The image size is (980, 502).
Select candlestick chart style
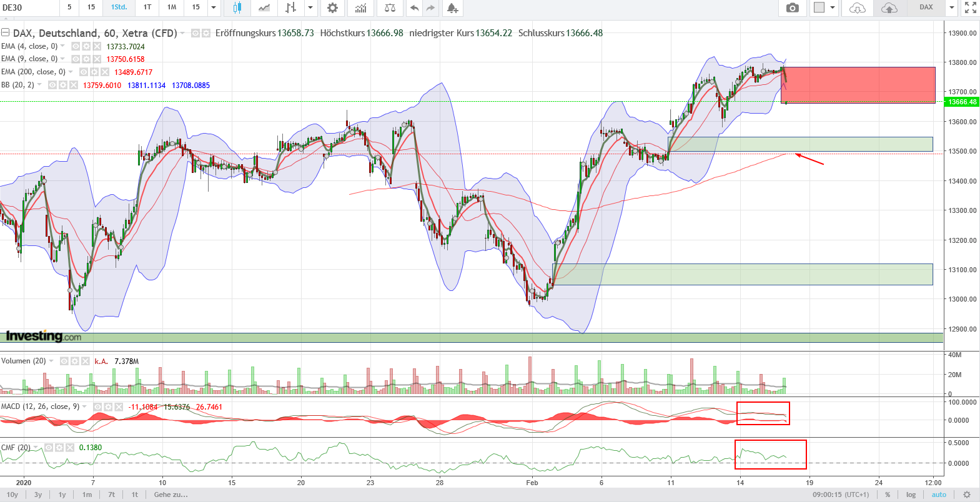point(237,7)
